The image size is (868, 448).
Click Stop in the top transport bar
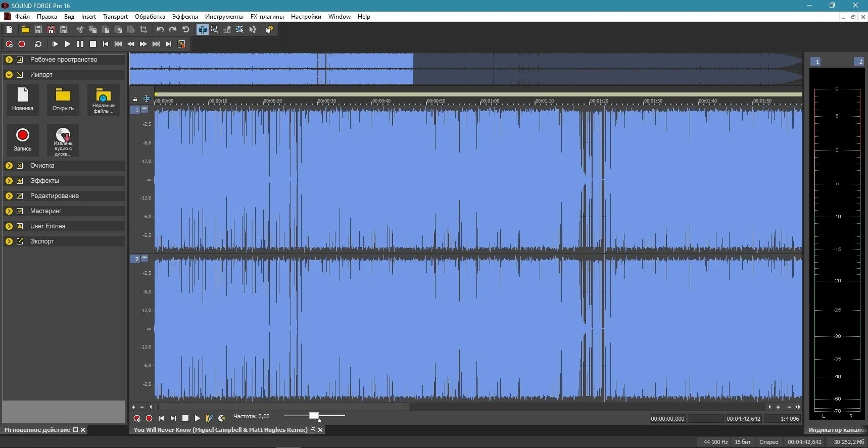[x=93, y=44]
